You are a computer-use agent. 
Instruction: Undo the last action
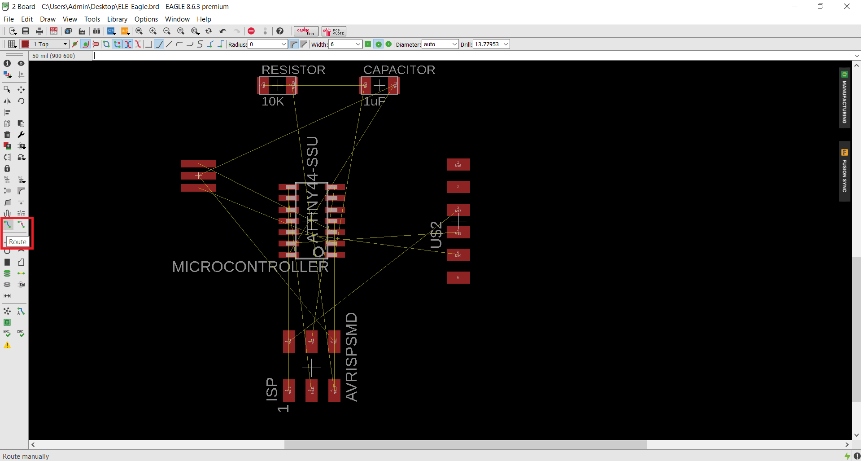click(x=223, y=31)
